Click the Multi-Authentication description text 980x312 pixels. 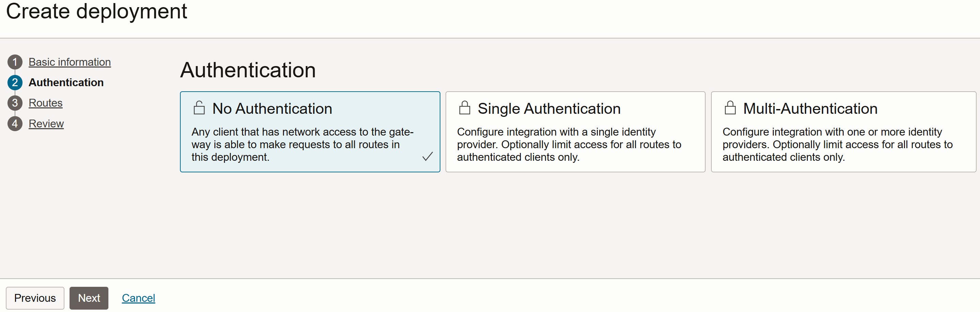pos(837,144)
